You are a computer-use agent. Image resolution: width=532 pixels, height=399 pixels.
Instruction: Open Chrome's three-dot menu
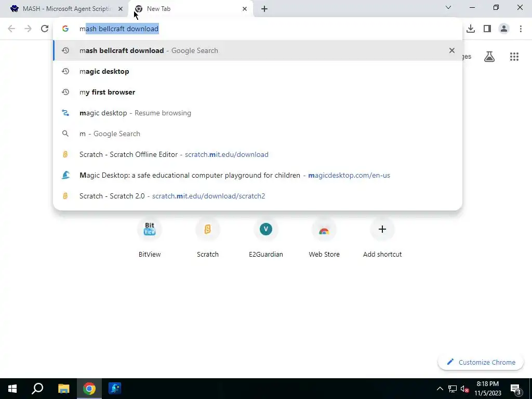[521, 29]
